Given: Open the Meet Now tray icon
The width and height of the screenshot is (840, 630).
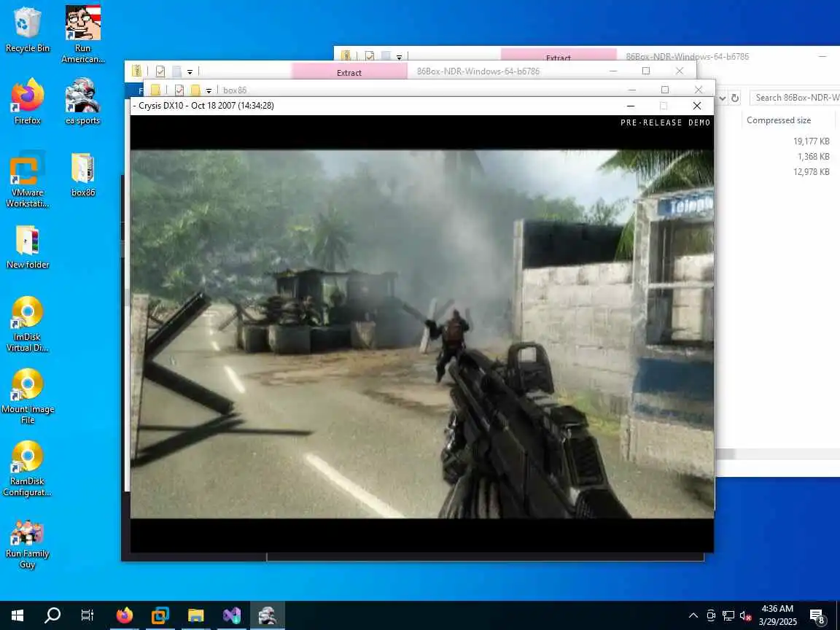Looking at the screenshot, I should [711, 615].
